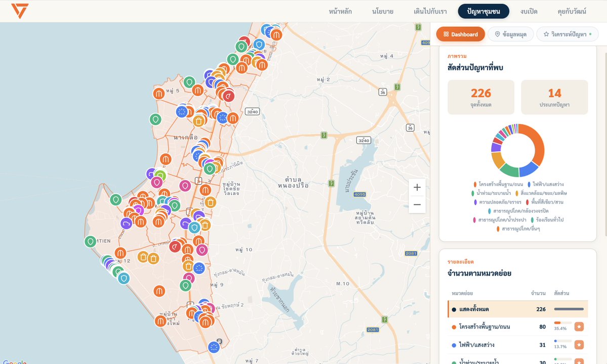
Task: Click legend item โครงสร้างพื้นฐาน/ถนน
Action: (498, 184)
